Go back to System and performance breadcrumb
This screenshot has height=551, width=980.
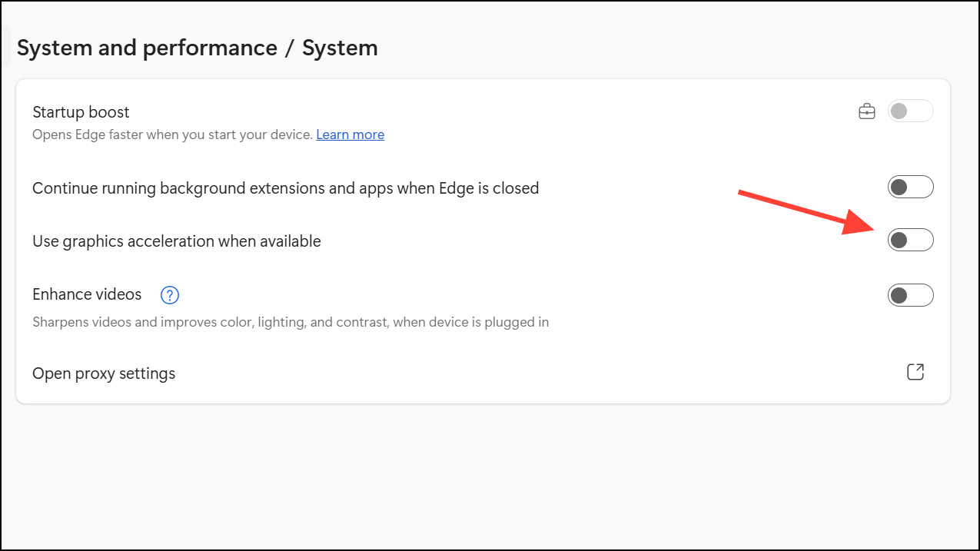click(x=147, y=48)
